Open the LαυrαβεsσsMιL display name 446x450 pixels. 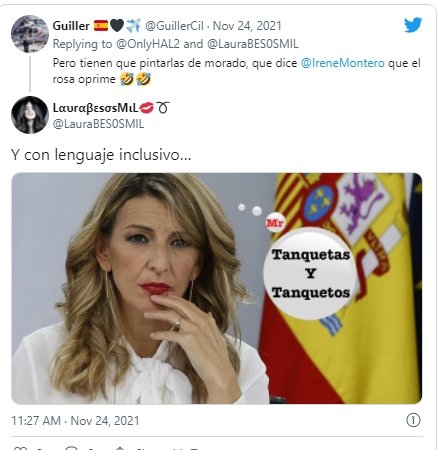coord(95,108)
